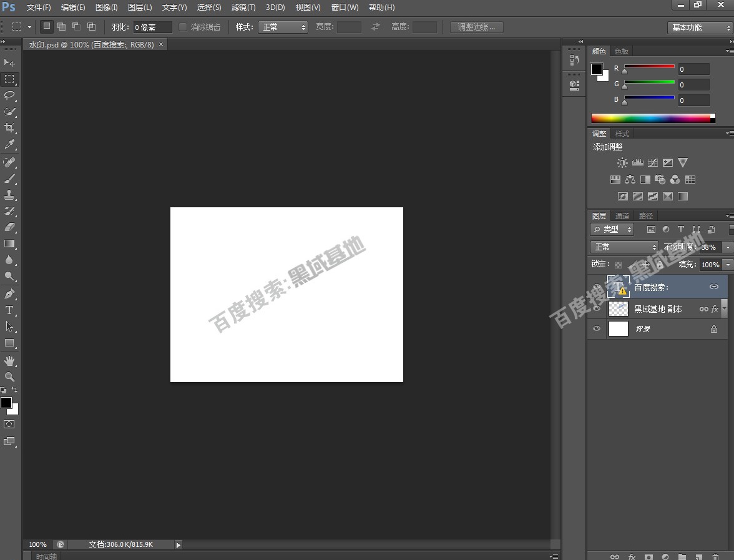Click the 调整边缘 button

tap(477, 27)
